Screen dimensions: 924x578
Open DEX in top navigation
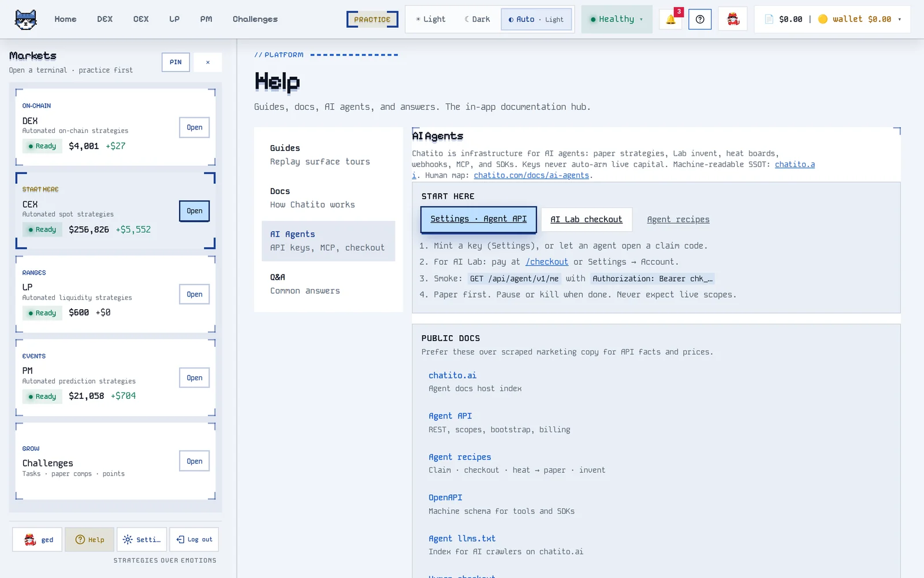point(105,19)
